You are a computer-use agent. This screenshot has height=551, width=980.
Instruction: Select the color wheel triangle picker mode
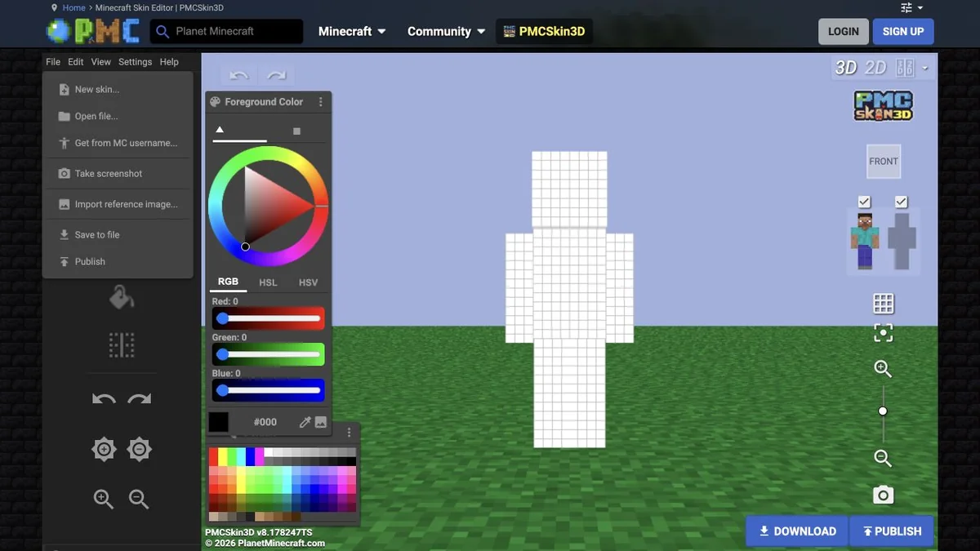point(220,130)
